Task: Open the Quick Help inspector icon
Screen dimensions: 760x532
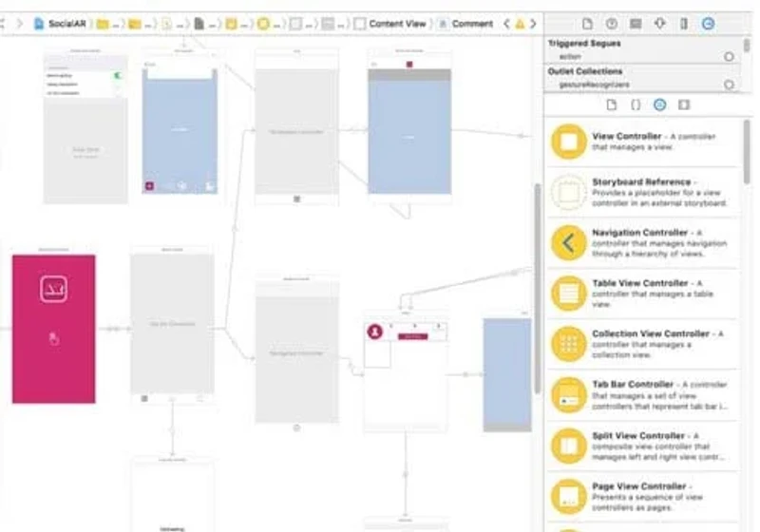Action: (612, 23)
